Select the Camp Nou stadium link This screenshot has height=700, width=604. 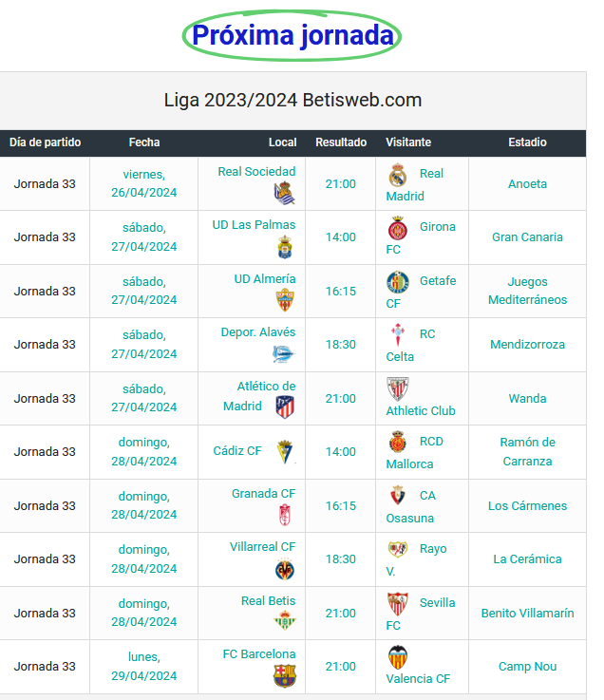tap(527, 666)
